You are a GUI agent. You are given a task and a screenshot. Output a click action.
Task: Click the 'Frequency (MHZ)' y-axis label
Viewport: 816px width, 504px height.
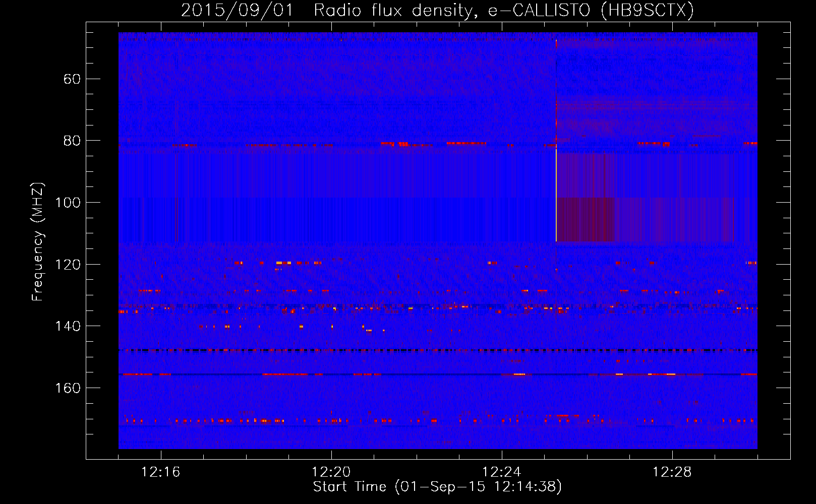(38, 242)
